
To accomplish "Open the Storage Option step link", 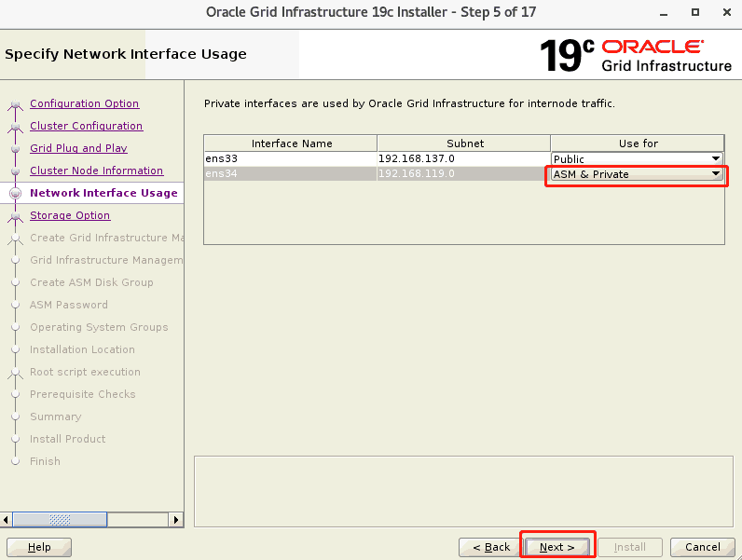I will click(70, 215).
